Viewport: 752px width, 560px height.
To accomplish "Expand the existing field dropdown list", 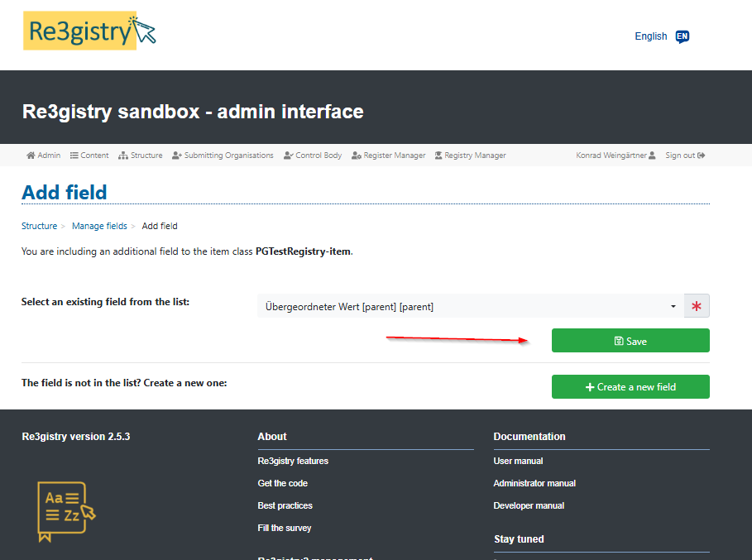I will tap(471, 307).
